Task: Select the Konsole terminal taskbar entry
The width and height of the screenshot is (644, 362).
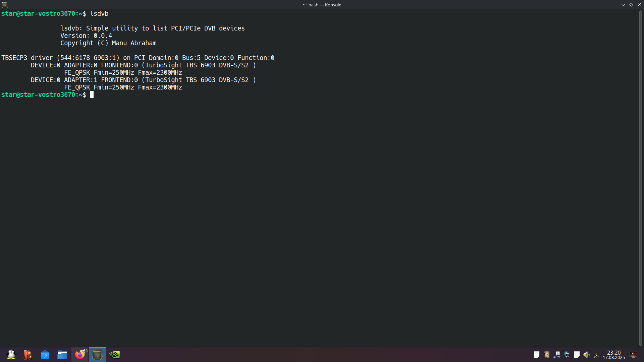Action: (97, 355)
